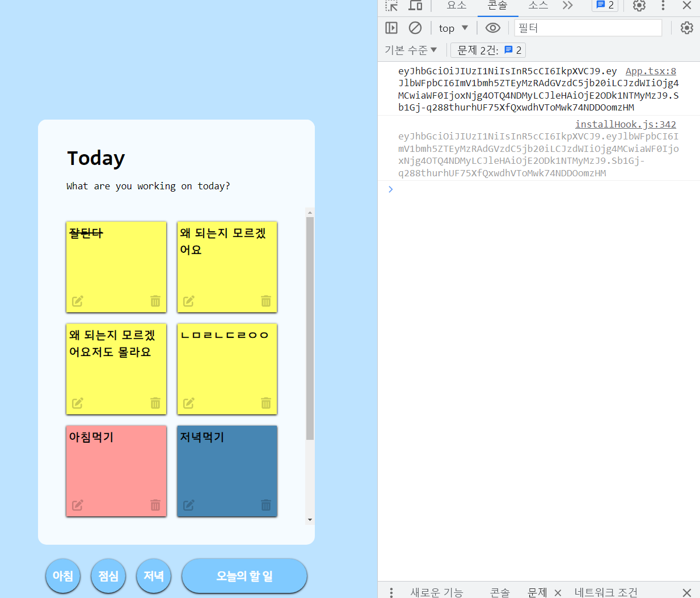Screen dimensions: 700x598
Task: Edit the 아침먹기 note
Action: 78,505
